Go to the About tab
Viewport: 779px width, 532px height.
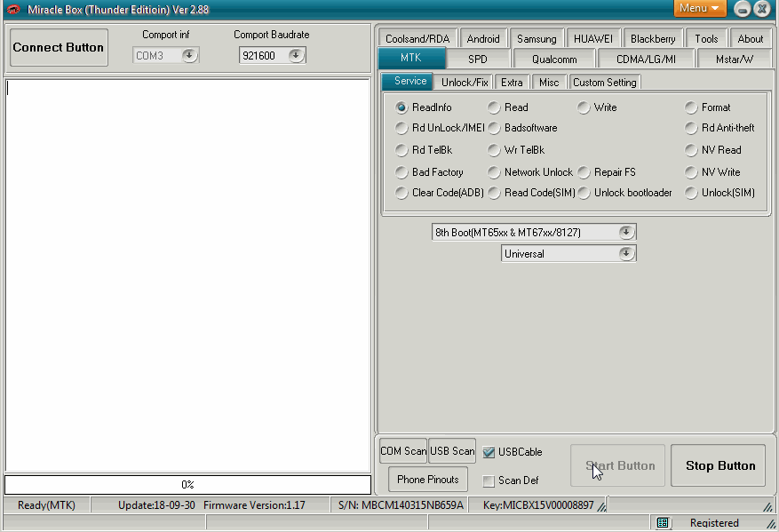point(751,39)
